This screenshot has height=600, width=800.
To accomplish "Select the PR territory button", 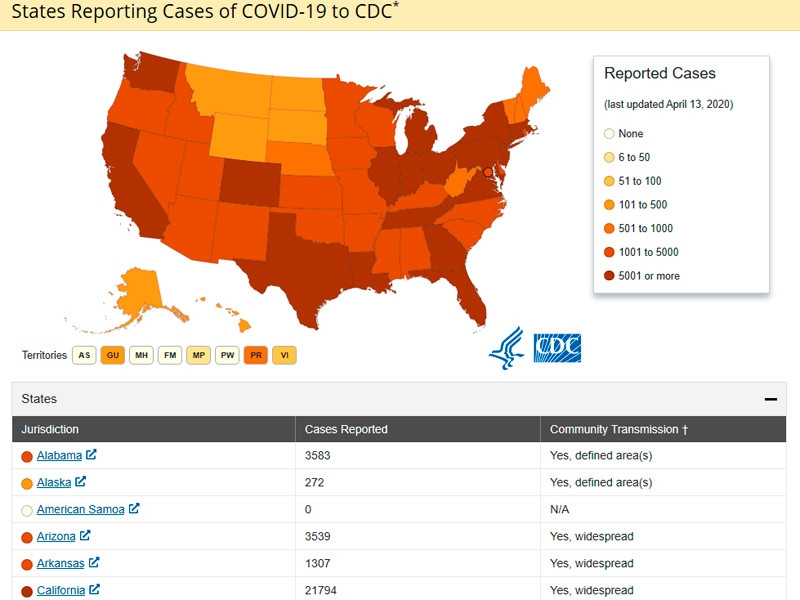I will tap(256, 355).
